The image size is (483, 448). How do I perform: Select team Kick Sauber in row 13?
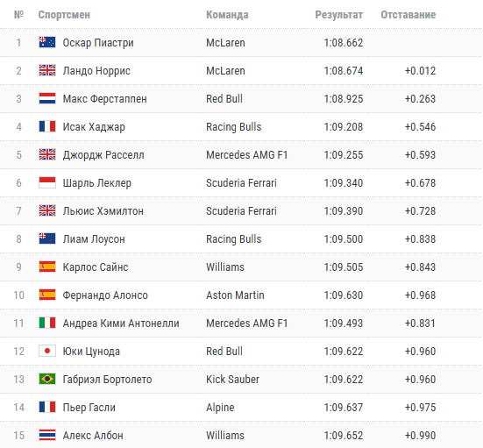click(x=232, y=380)
